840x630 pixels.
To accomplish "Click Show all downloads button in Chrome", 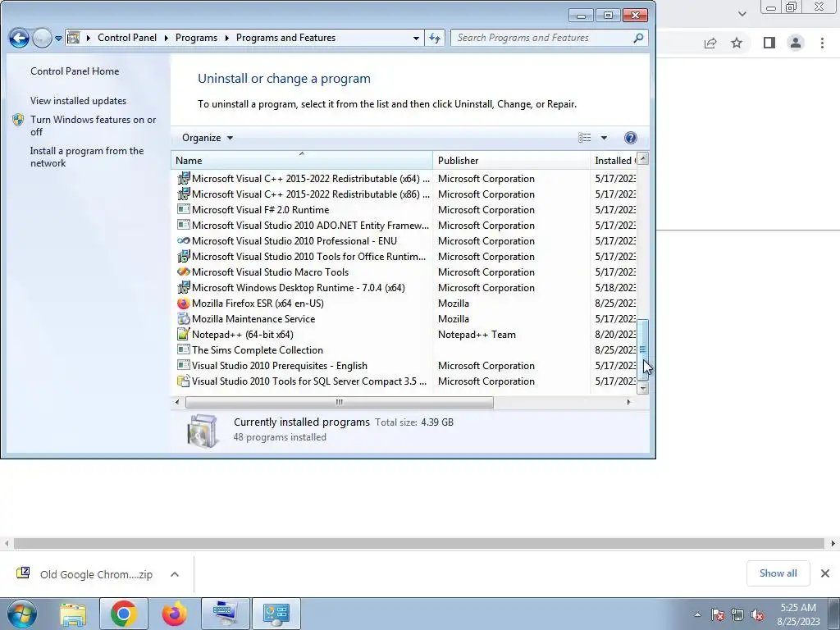I will click(x=778, y=573).
